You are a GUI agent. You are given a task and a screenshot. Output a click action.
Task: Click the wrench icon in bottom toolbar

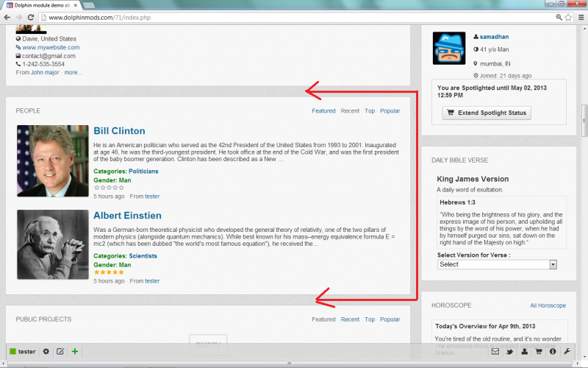pyautogui.click(x=567, y=352)
